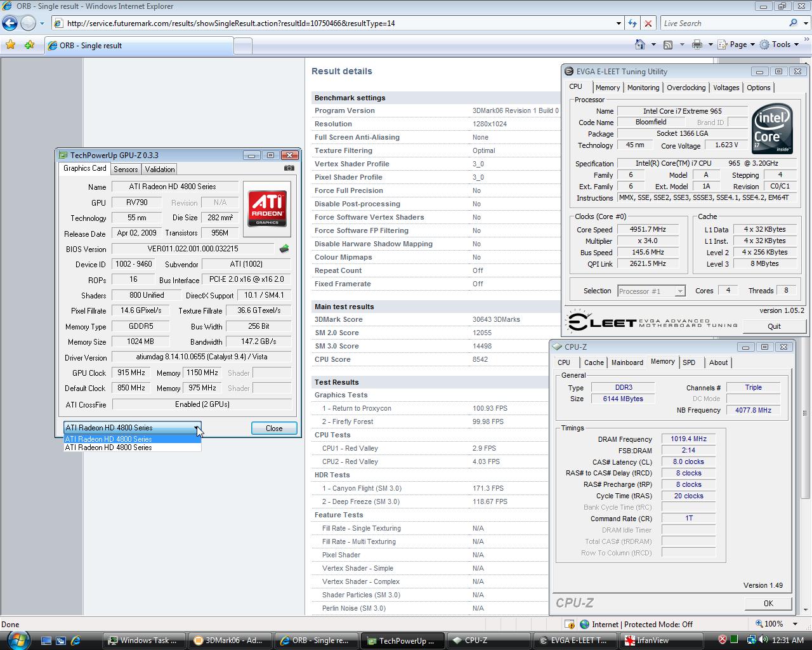Open the Print dropdown arrow
The width and height of the screenshot is (812, 650).
(710, 44)
